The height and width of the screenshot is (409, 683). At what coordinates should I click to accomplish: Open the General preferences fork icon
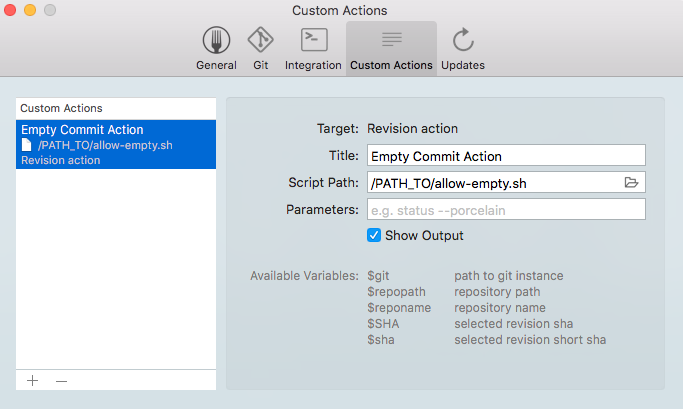(x=216, y=40)
